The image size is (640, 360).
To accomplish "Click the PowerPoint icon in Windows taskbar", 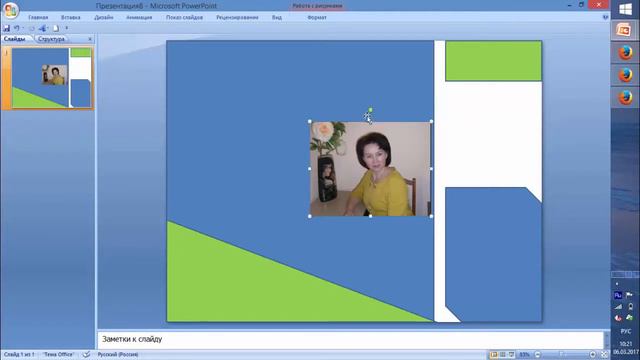I will [x=624, y=31].
